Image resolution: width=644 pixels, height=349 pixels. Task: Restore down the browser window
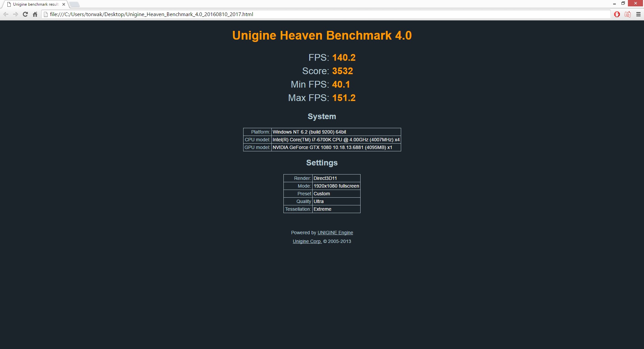[x=623, y=3]
